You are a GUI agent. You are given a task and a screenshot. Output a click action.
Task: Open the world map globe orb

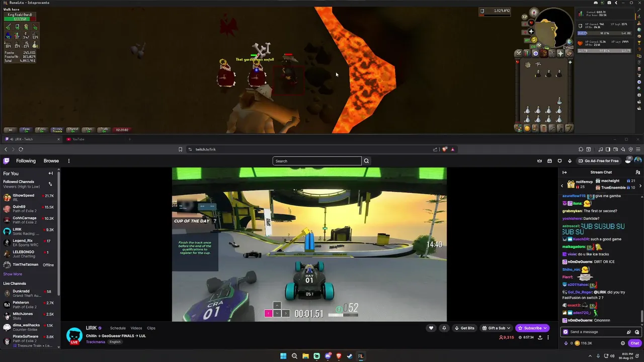570,42
